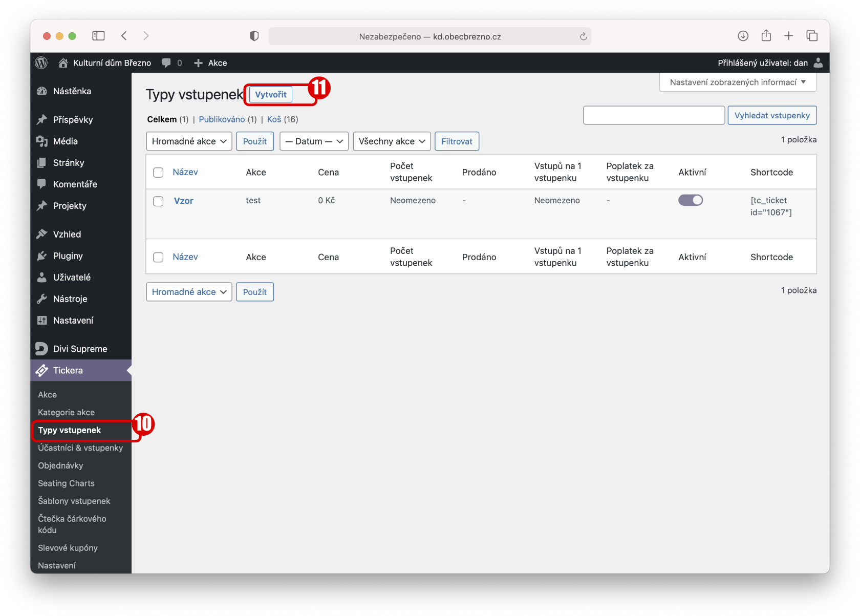Reload the page with the refresh icon

pyautogui.click(x=583, y=36)
